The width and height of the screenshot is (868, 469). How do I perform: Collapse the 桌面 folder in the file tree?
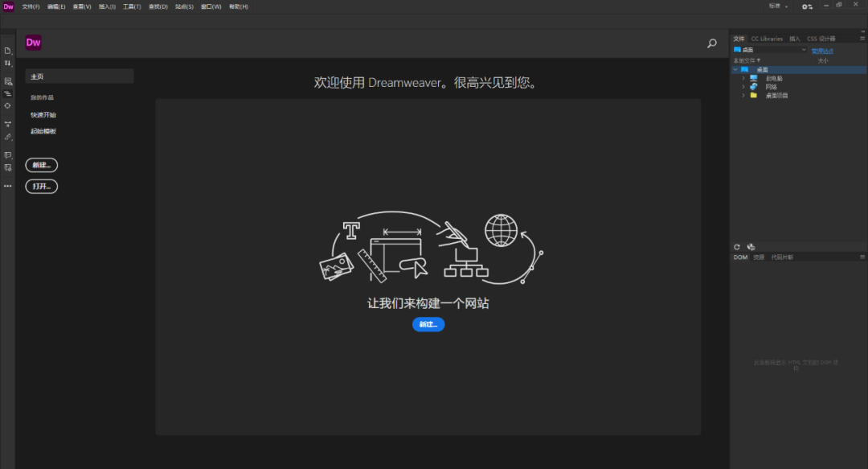pyautogui.click(x=735, y=69)
